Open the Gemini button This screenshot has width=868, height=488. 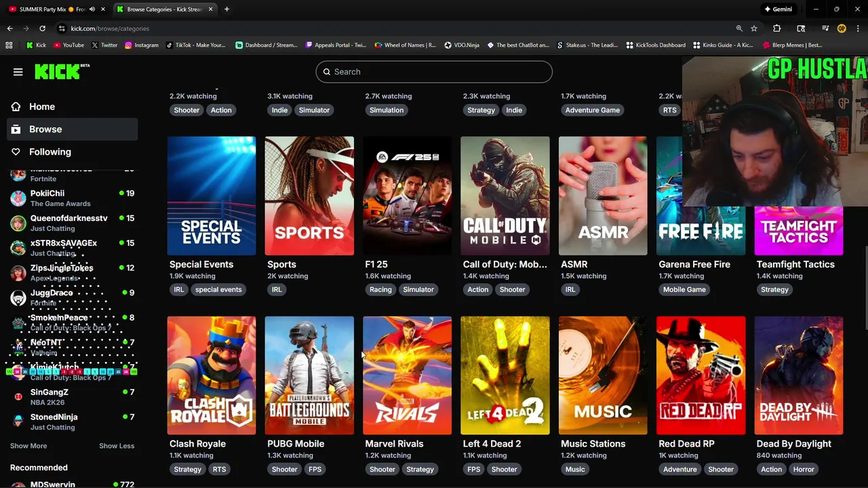[778, 9]
